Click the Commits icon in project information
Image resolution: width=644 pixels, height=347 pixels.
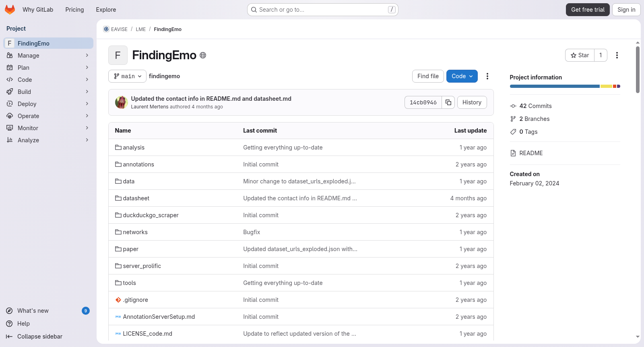click(513, 106)
